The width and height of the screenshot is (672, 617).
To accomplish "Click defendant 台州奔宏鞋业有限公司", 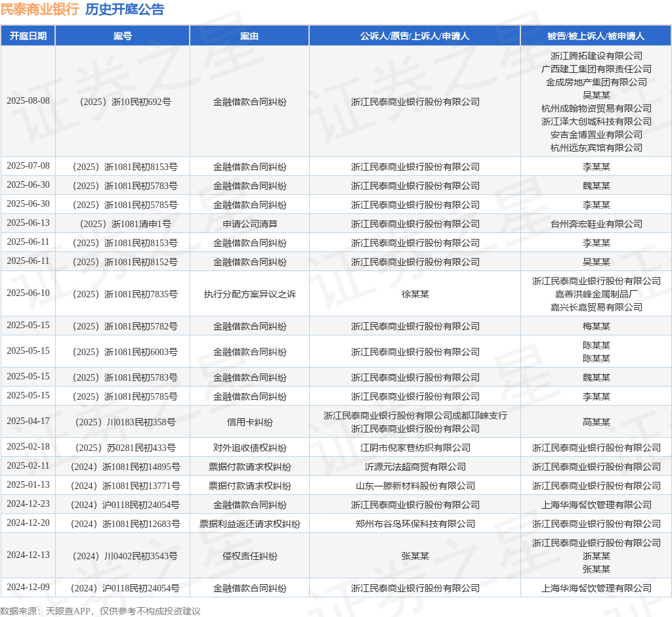I will click(596, 224).
